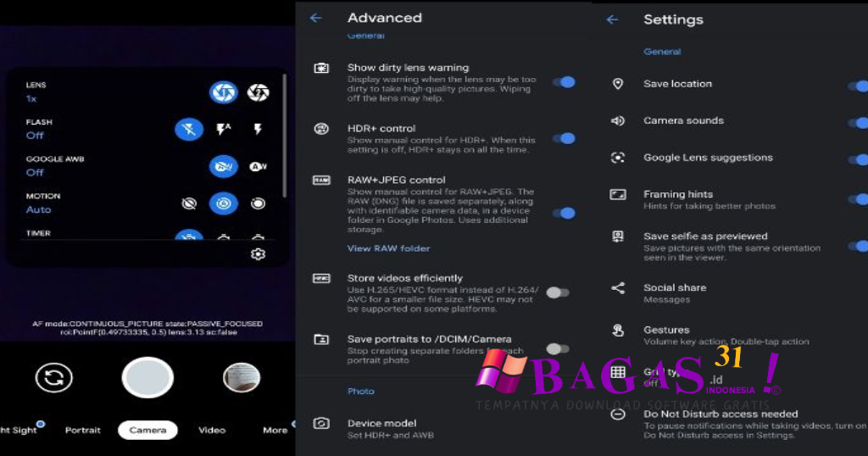Switch to Portrait mode

(83, 430)
